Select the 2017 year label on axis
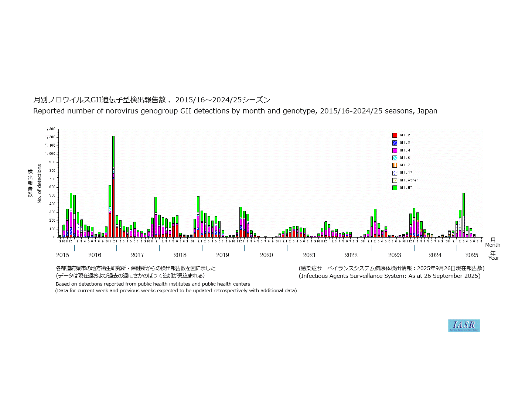The height and width of the screenshot is (399, 532). pos(137,255)
